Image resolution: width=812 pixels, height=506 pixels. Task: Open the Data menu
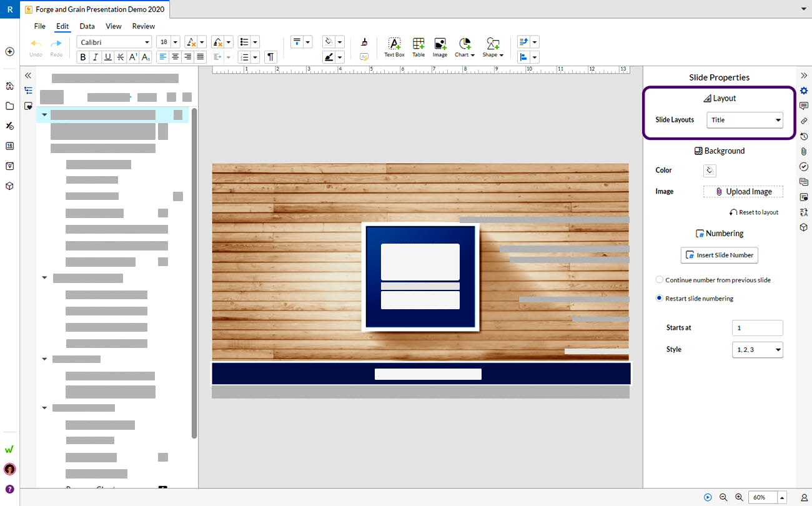pos(87,26)
